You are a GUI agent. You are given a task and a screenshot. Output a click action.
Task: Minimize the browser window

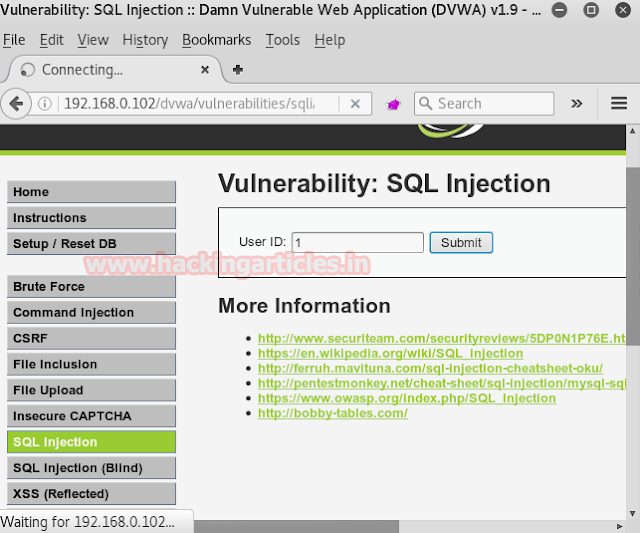559,10
